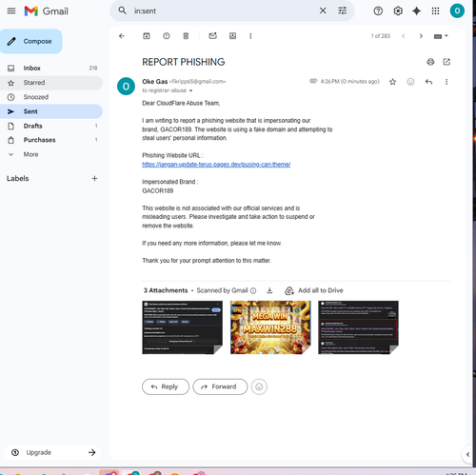Go back to the Sent list

coord(122,36)
